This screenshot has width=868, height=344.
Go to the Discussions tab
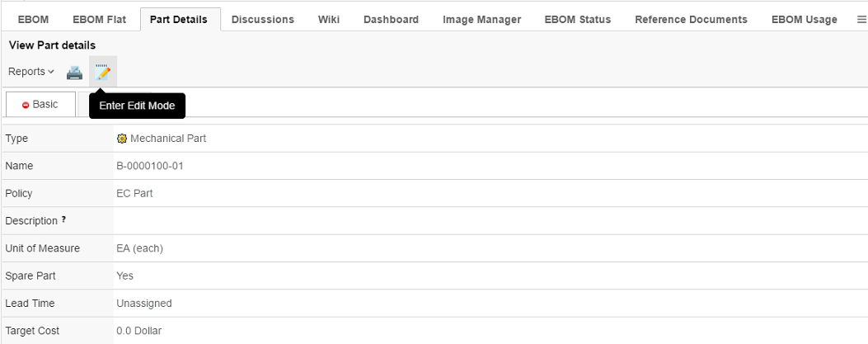[262, 20]
